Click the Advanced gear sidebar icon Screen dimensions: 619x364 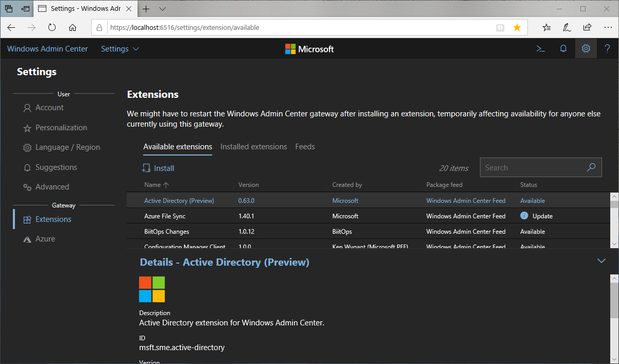[x=27, y=187]
